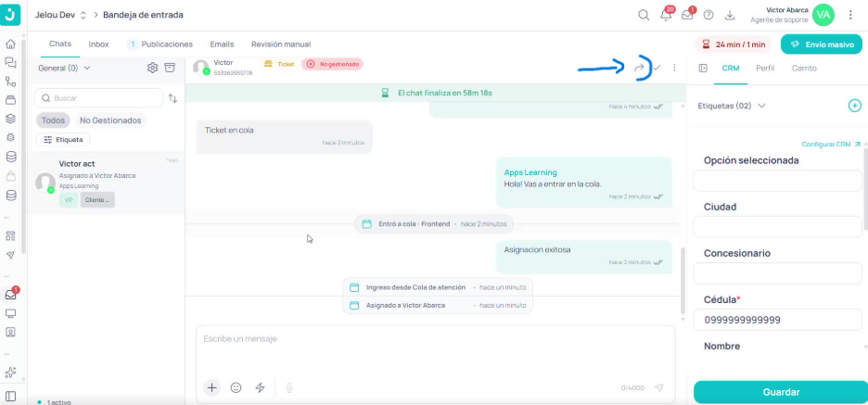Switch to the Inbox tab
This screenshot has height=405, width=868.
(98, 44)
